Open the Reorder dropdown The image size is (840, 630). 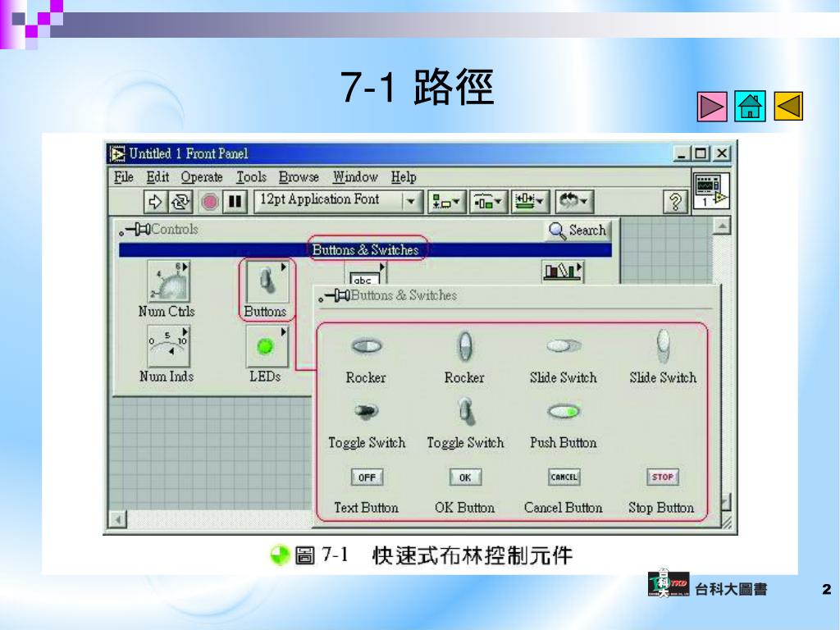pyautogui.click(x=573, y=202)
